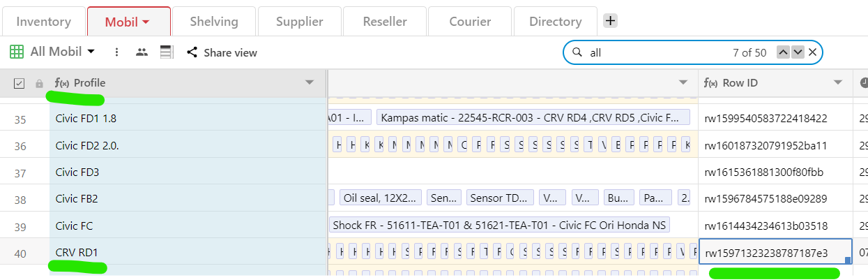Open the Row ID column dropdown arrow
This screenshot has height=280, width=868.
(x=838, y=83)
